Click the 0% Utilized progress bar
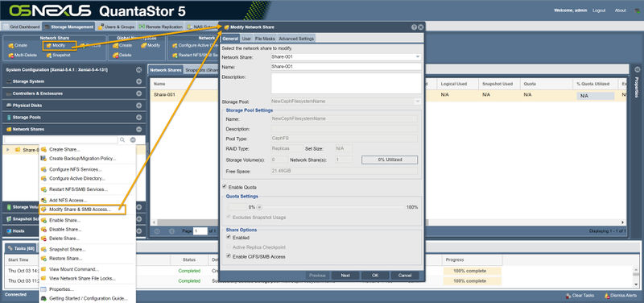Image resolution: width=644 pixels, height=303 pixels. click(x=390, y=160)
